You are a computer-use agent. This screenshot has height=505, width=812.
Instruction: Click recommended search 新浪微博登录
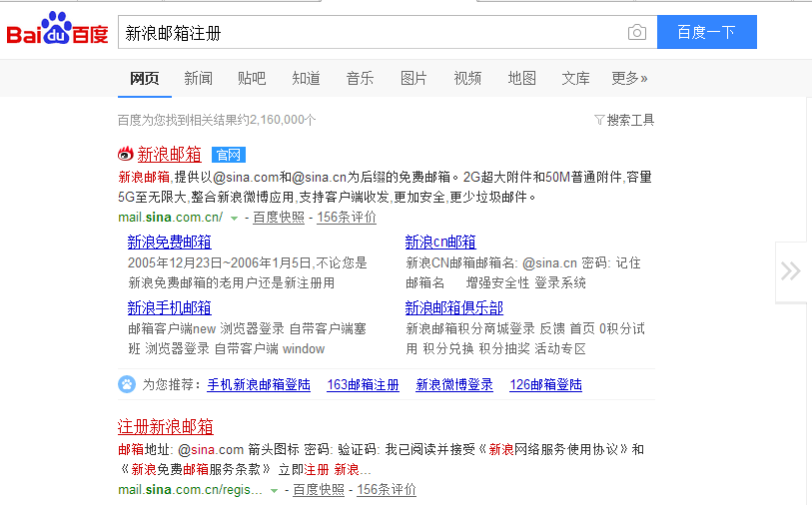[454, 384]
